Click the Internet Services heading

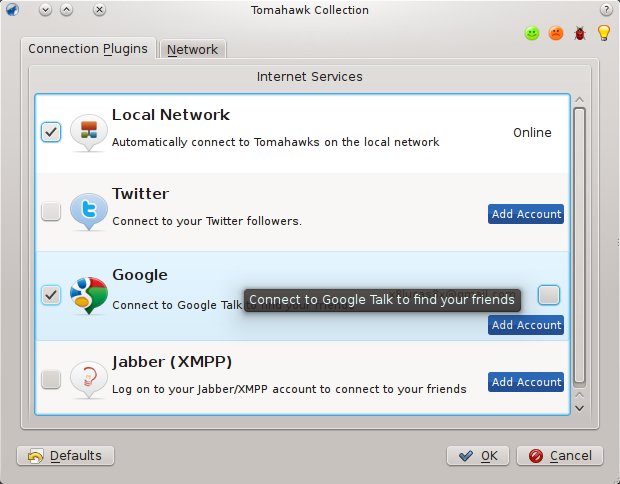tap(310, 76)
